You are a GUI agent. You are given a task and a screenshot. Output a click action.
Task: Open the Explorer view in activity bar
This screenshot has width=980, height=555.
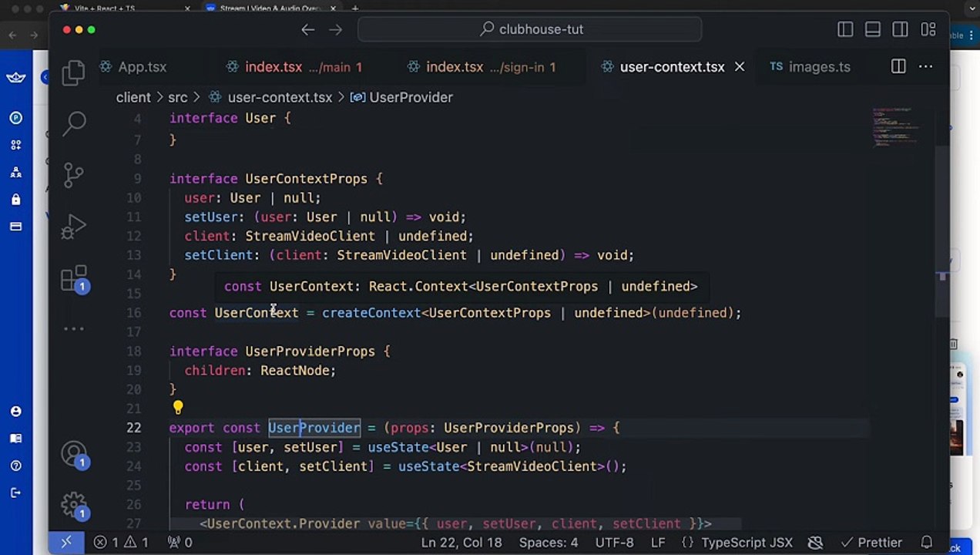(73, 72)
